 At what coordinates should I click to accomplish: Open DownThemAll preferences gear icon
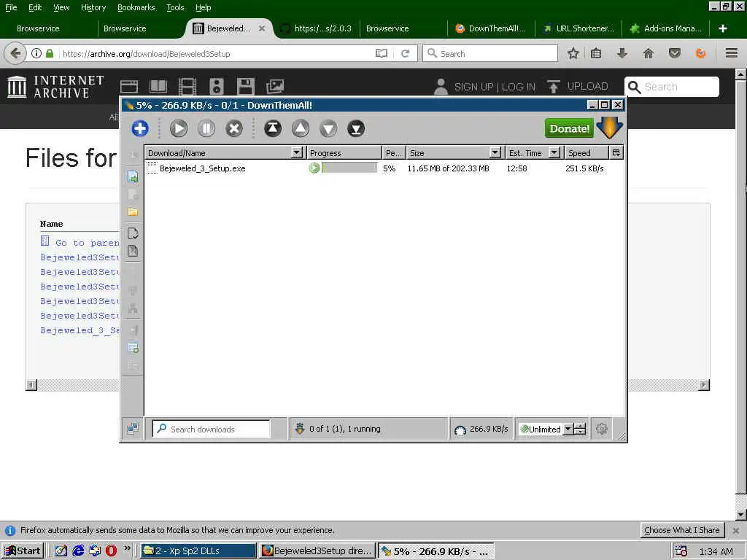coord(602,429)
